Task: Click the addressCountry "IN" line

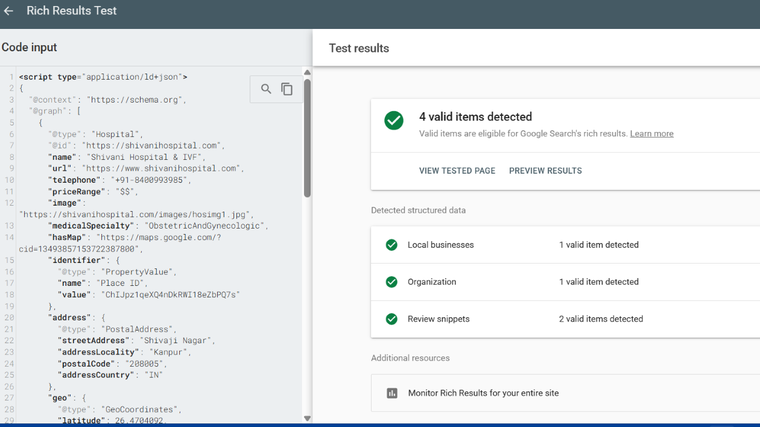Action: click(110, 375)
